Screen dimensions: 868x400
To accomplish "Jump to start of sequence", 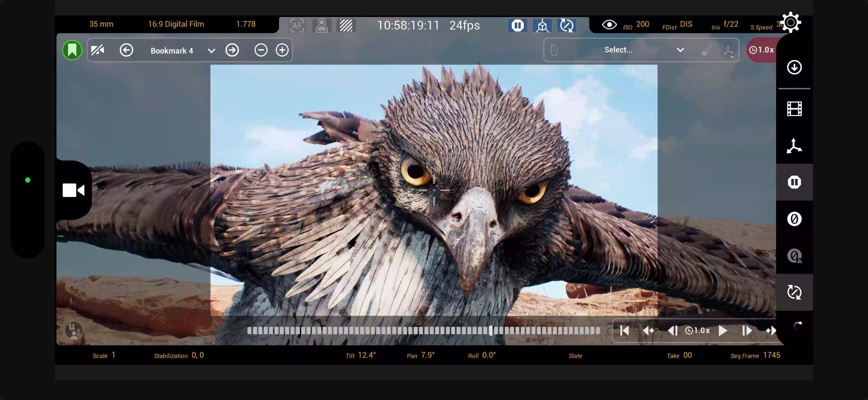I will [624, 331].
